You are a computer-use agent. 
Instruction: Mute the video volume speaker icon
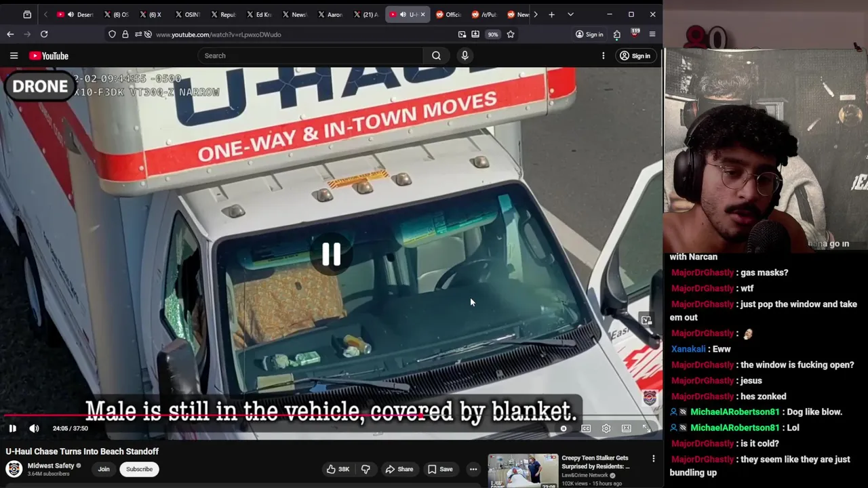point(34,428)
